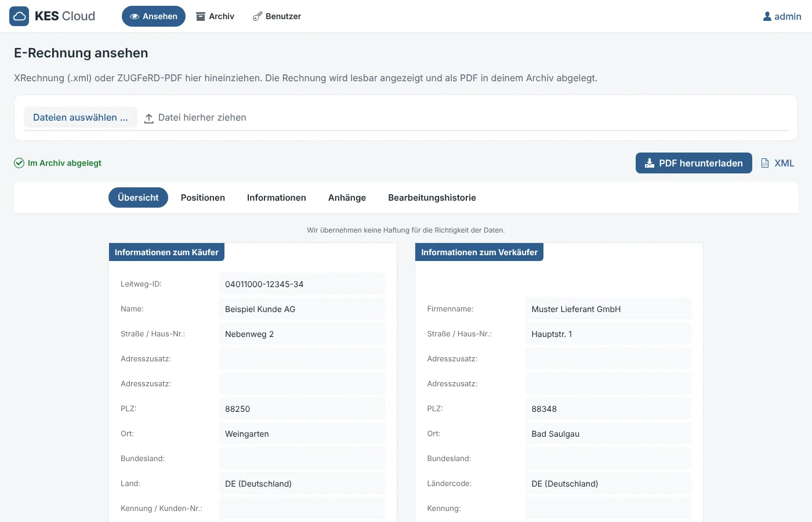Viewport: 812px width, 522px height.
Task: Click Leitweg-ID value 04011000-12345-34
Action: (x=302, y=284)
